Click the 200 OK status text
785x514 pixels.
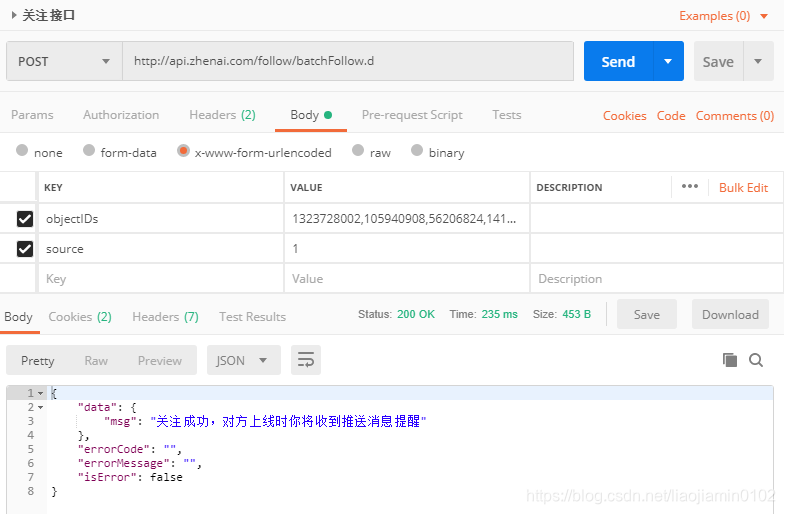[x=416, y=314]
